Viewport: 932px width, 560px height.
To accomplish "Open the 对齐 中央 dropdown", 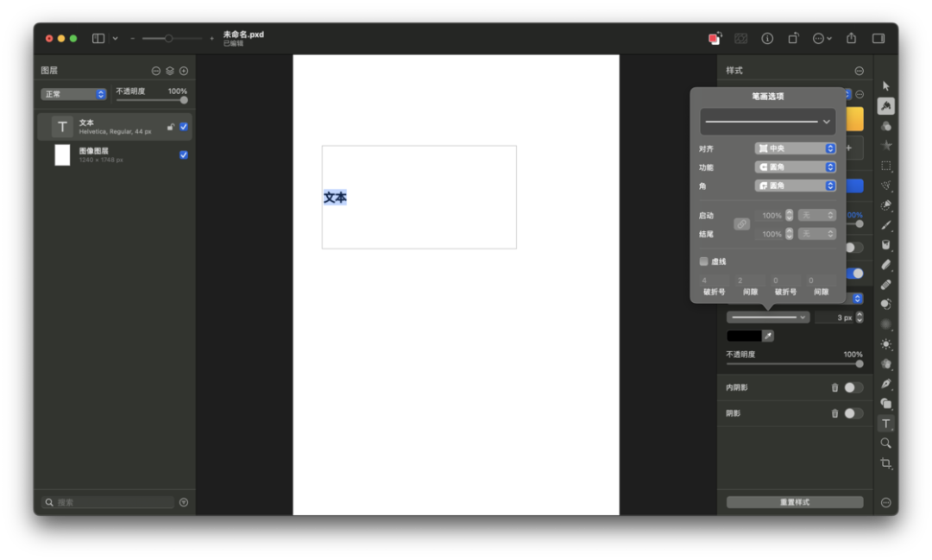I will tap(796, 148).
